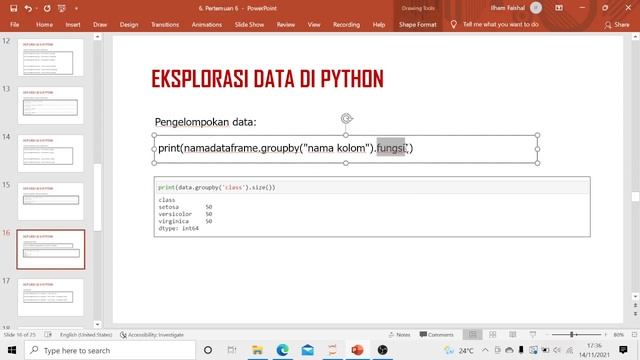Open the Draw ribbon tab
The image size is (640, 360).
100,24
